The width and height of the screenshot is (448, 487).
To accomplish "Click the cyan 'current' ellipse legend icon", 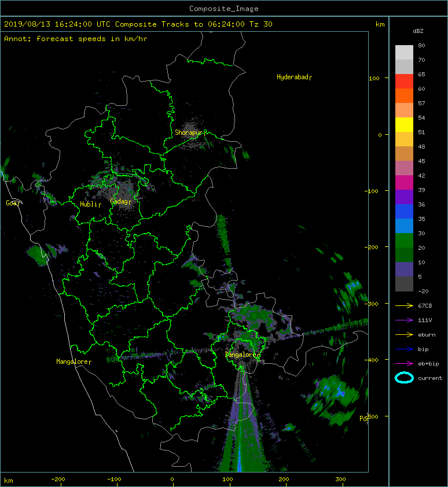I will coord(404,378).
